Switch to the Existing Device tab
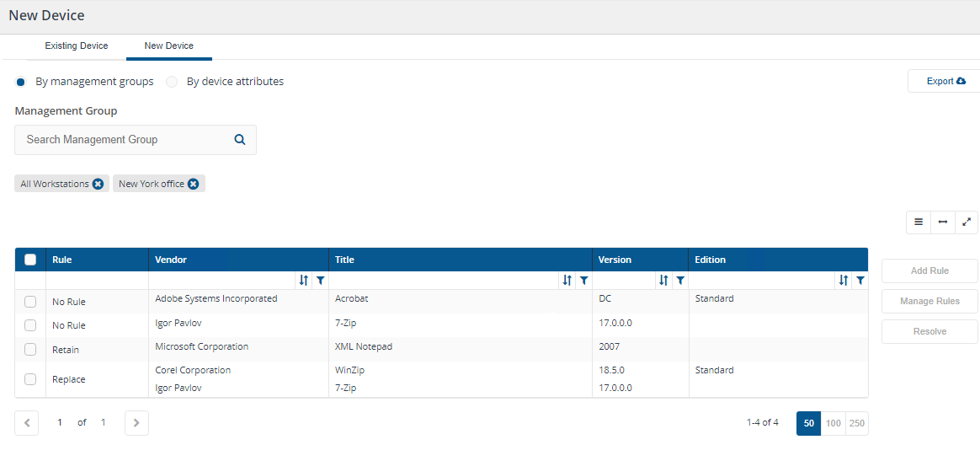This screenshot has width=980, height=461. 77,46
